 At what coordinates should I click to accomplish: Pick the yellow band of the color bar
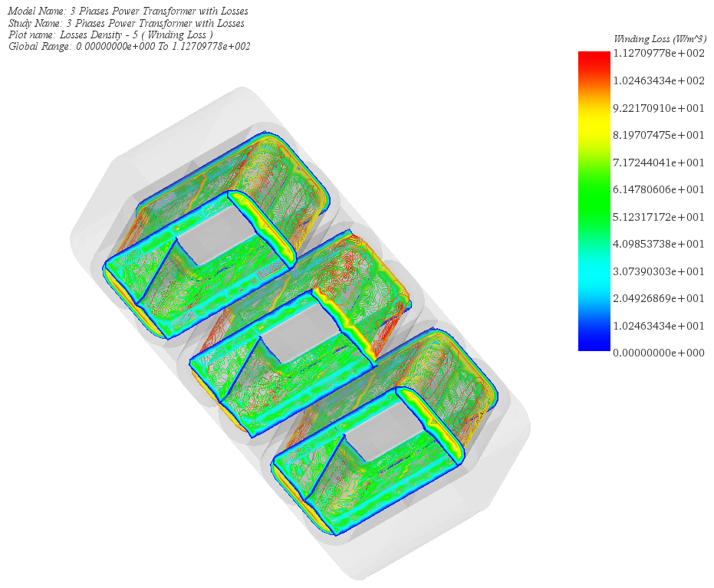[594, 123]
